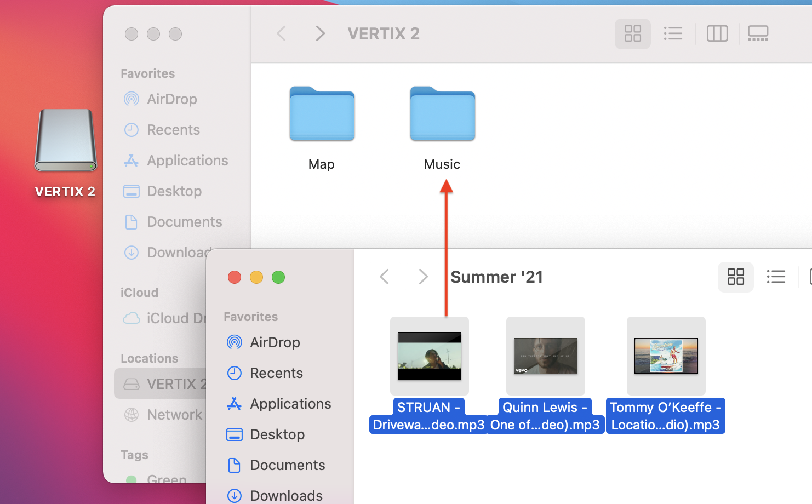Select the STRUAN Driveway mp3 thumbnail
The height and width of the screenshot is (504, 812).
429,356
